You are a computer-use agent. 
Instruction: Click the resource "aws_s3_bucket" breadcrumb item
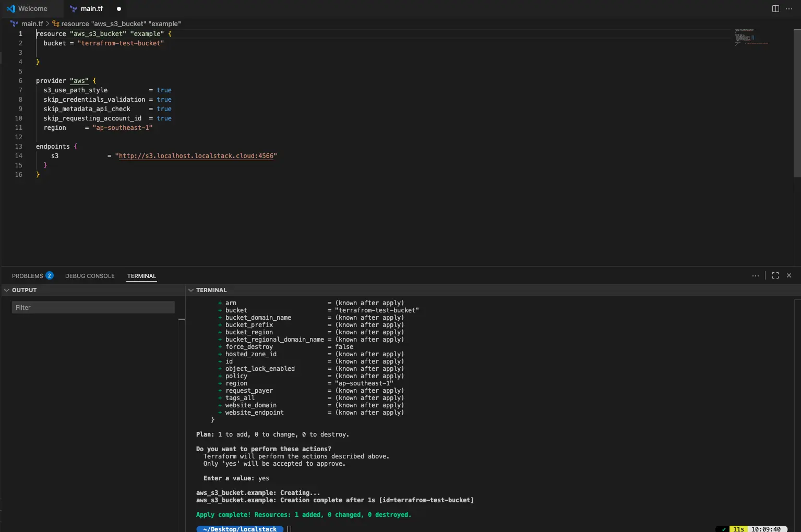(121, 23)
